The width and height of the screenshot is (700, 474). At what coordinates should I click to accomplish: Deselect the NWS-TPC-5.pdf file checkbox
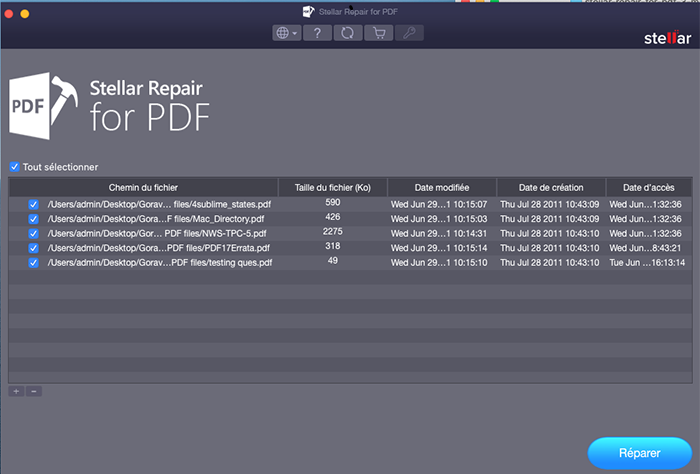pos(33,233)
